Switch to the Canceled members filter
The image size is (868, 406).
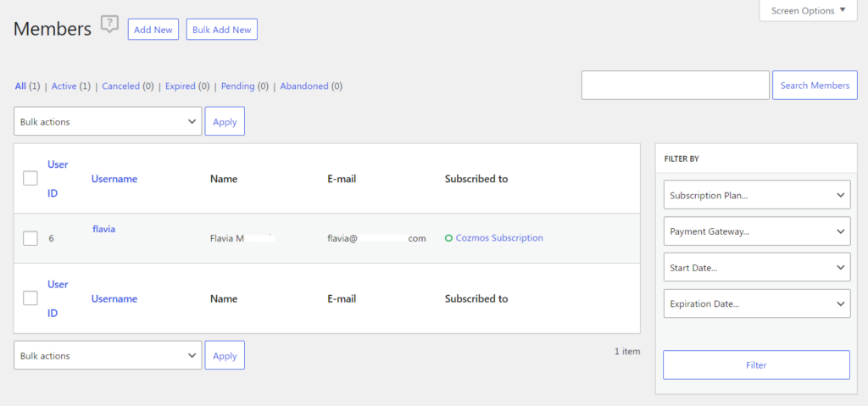(120, 86)
